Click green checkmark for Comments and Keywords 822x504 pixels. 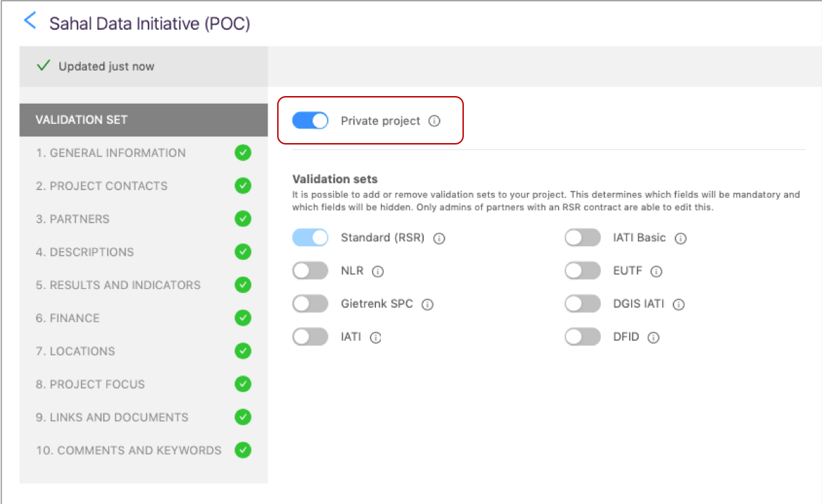click(243, 450)
